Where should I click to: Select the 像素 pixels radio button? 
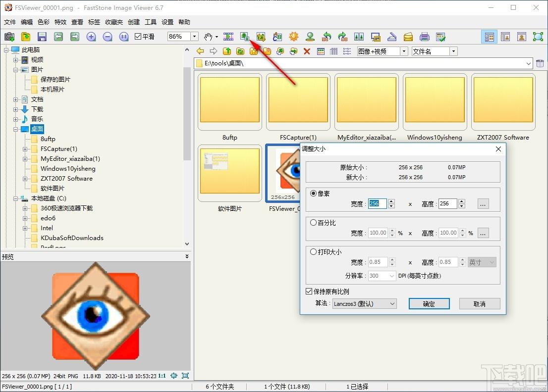tap(314, 194)
